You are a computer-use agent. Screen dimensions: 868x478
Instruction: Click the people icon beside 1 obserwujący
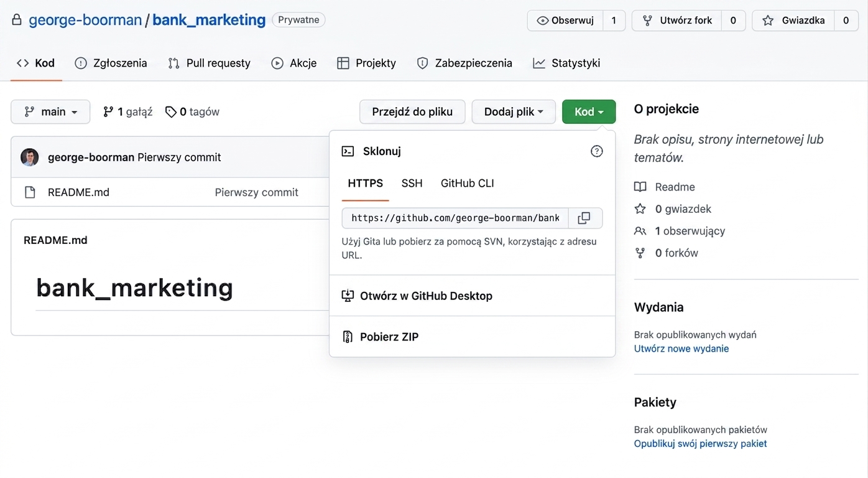point(640,231)
